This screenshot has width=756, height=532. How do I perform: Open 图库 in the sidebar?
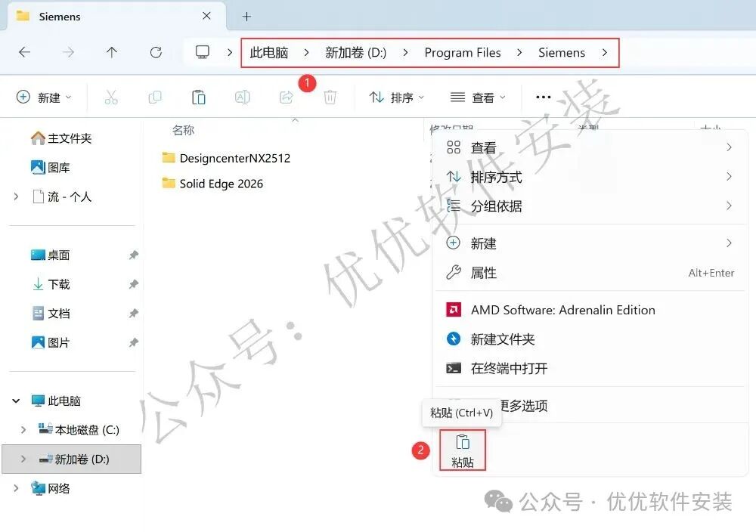pyautogui.click(x=51, y=167)
